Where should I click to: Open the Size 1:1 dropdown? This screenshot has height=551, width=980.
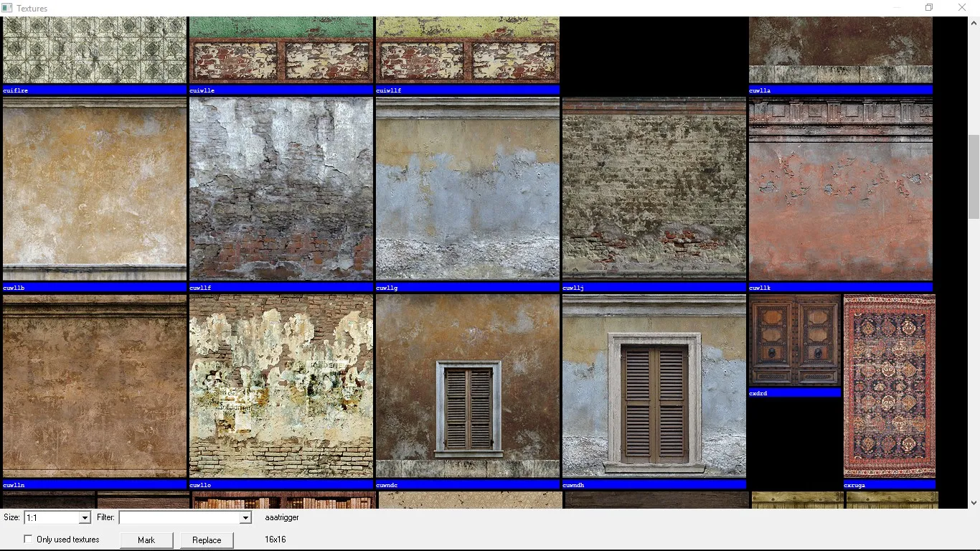[85, 517]
